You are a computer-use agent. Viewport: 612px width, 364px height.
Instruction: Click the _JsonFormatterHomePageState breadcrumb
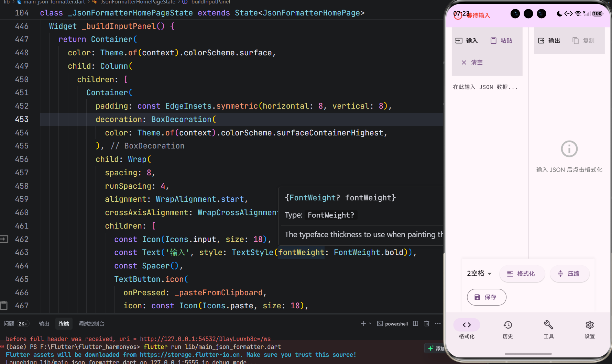[137, 2]
